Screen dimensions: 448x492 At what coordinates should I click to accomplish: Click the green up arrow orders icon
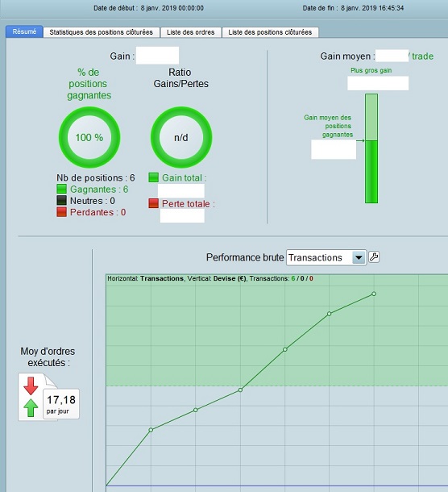[31, 407]
